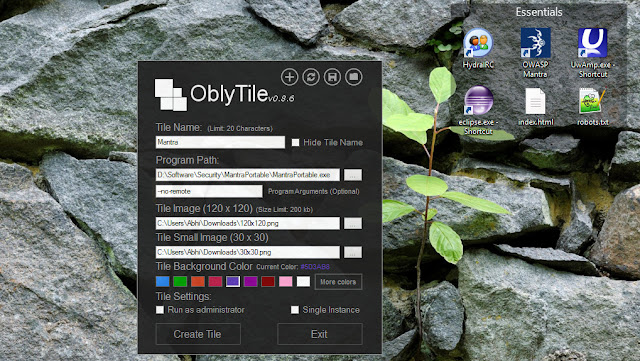
Task: Pick the selected slate-blue color swatch
Action: coord(233,281)
